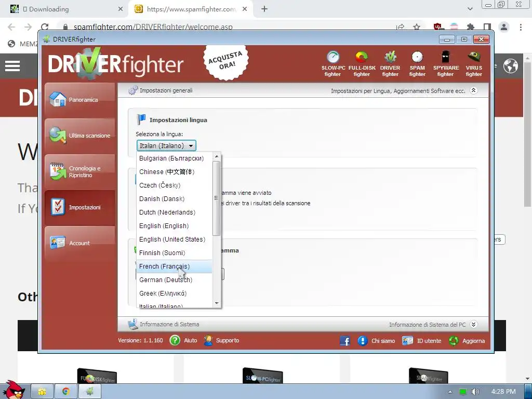Click the Impostazioni lingua flag icon
The height and width of the screenshot is (399, 532).
(141, 119)
